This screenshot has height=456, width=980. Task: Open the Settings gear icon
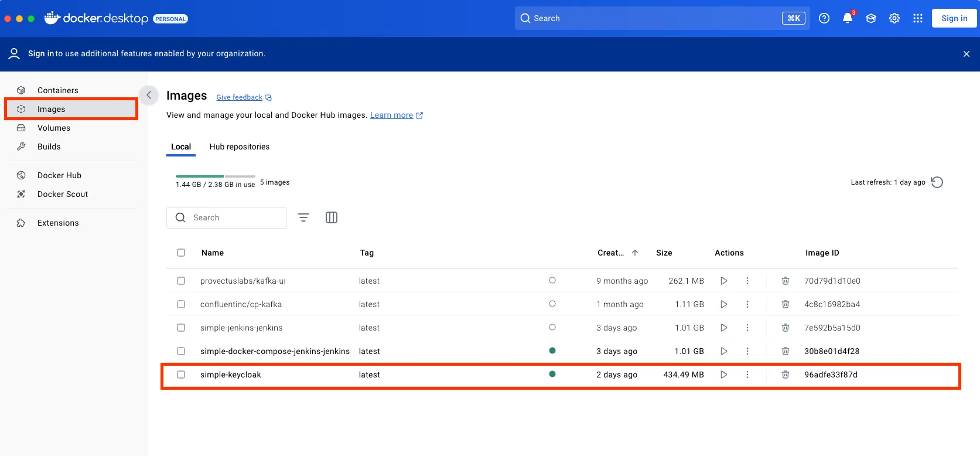click(x=894, y=18)
